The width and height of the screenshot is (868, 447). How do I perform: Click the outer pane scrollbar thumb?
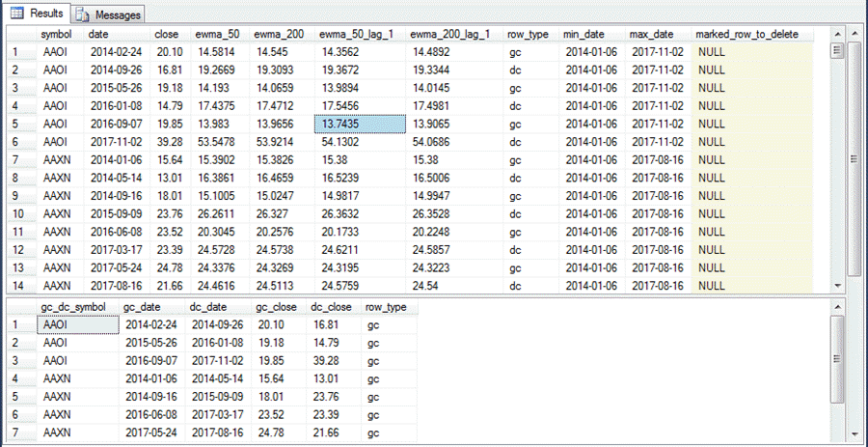point(854,158)
